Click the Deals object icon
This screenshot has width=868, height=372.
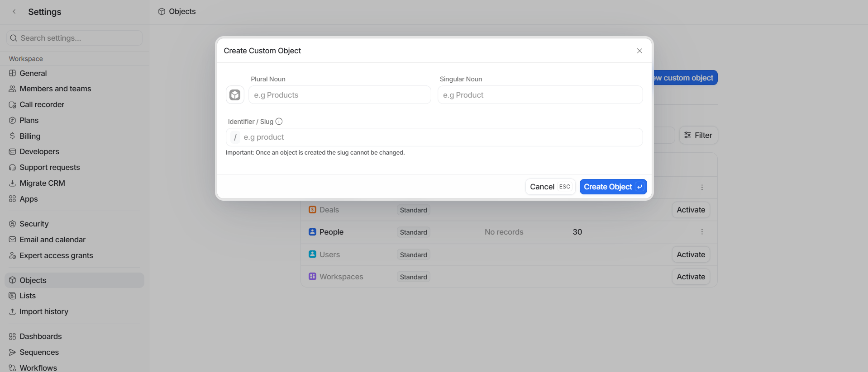tap(312, 210)
